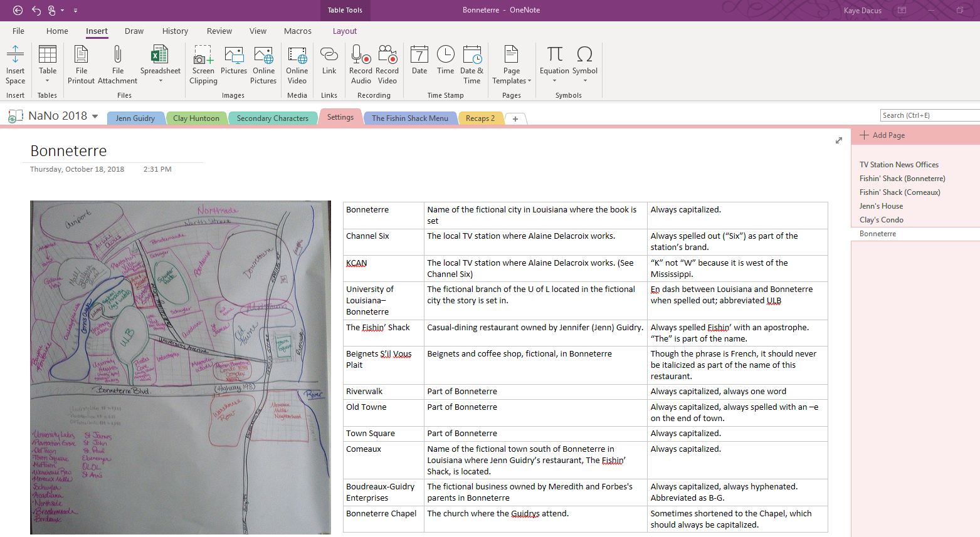The height and width of the screenshot is (537, 980).
Task: Click the Search notebook field
Action: 928,115
